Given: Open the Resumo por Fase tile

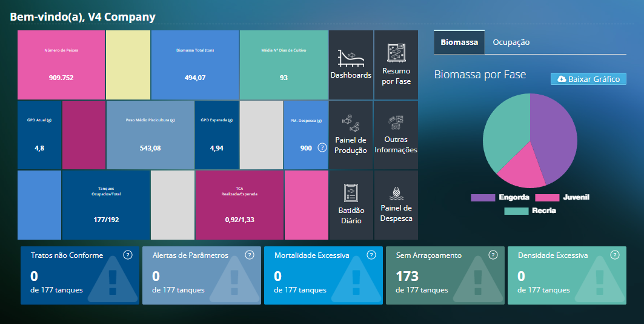Looking at the screenshot, I should tap(396, 64).
